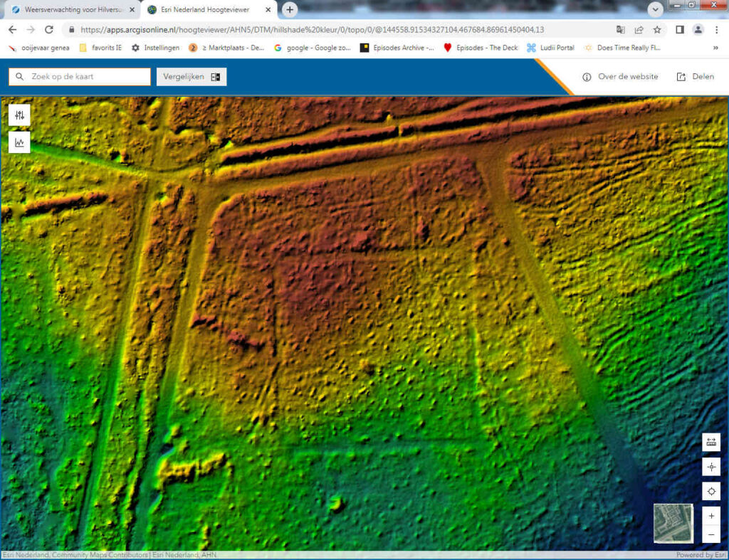Locate my position on the map
Image resolution: width=729 pixels, height=560 pixels.
[710, 491]
